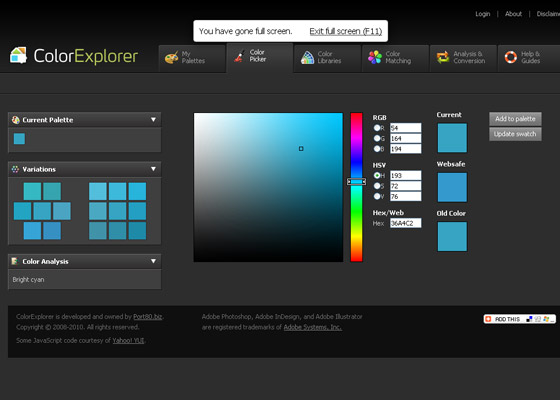Select the R radio button
560x400 pixels.
click(x=377, y=128)
